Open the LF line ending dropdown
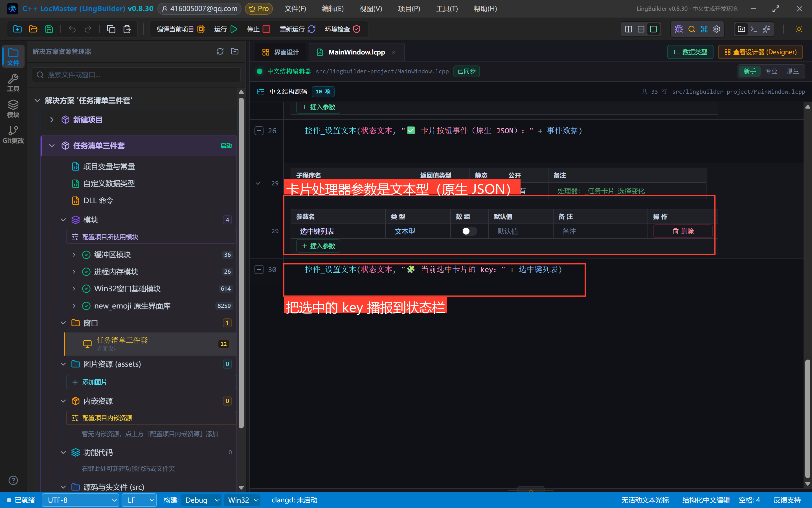The width and height of the screenshot is (812, 508). 139,500
